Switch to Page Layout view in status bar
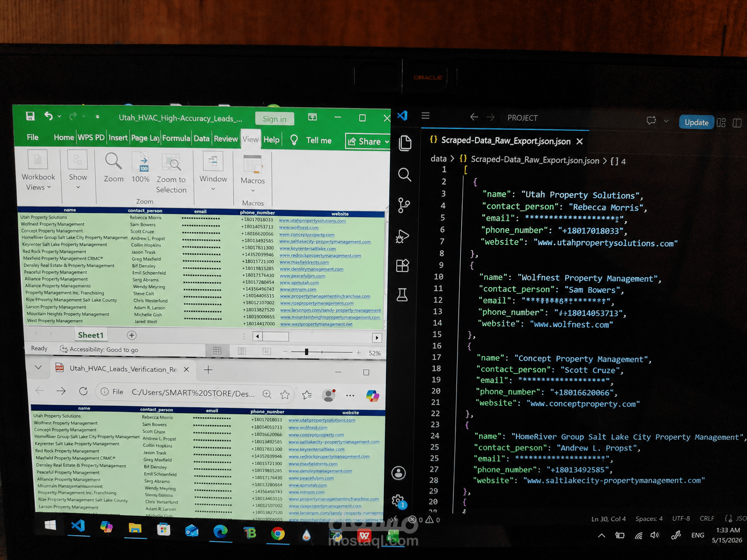This screenshot has width=747, height=560. pos(242,351)
